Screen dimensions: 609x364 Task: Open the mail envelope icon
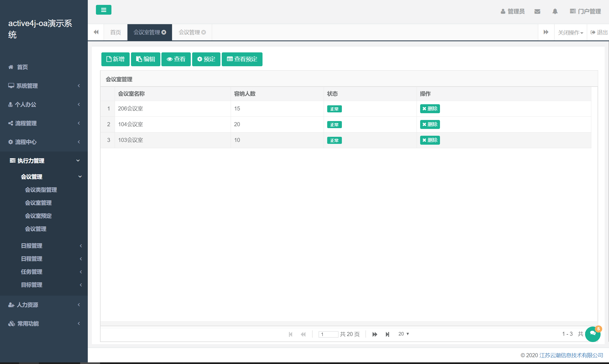pyautogui.click(x=537, y=11)
